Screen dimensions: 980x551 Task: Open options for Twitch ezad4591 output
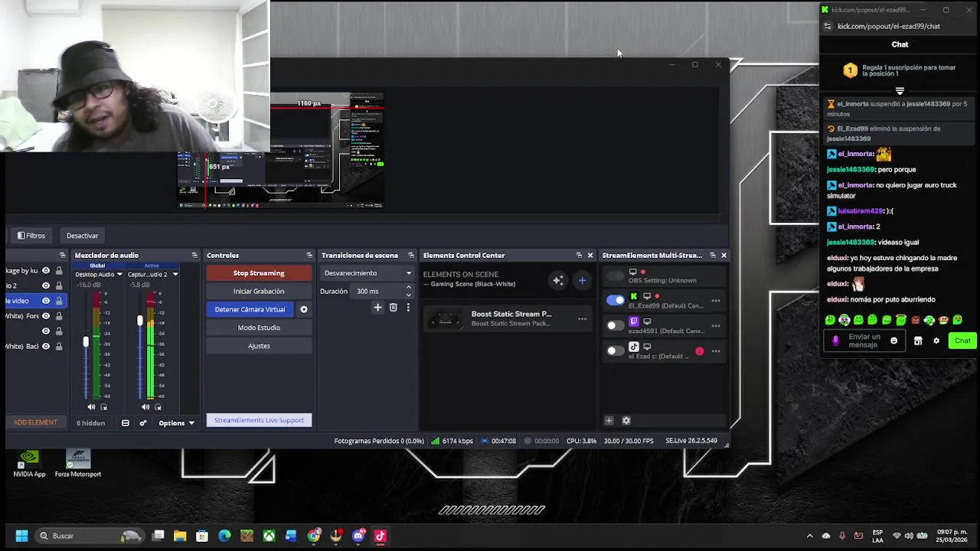(715, 326)
